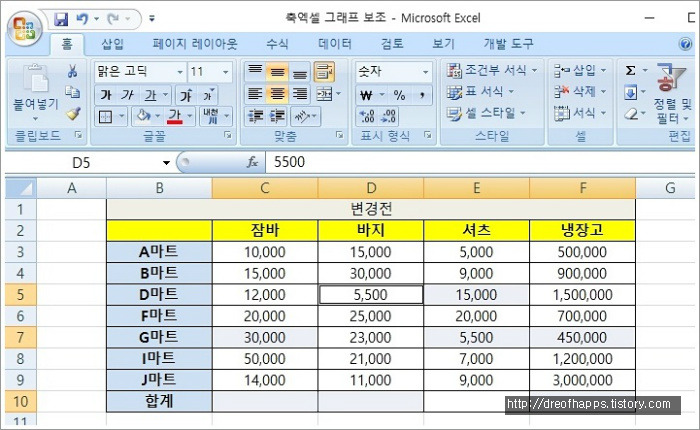
Task: Click the Office button
Action: [25, 29]
